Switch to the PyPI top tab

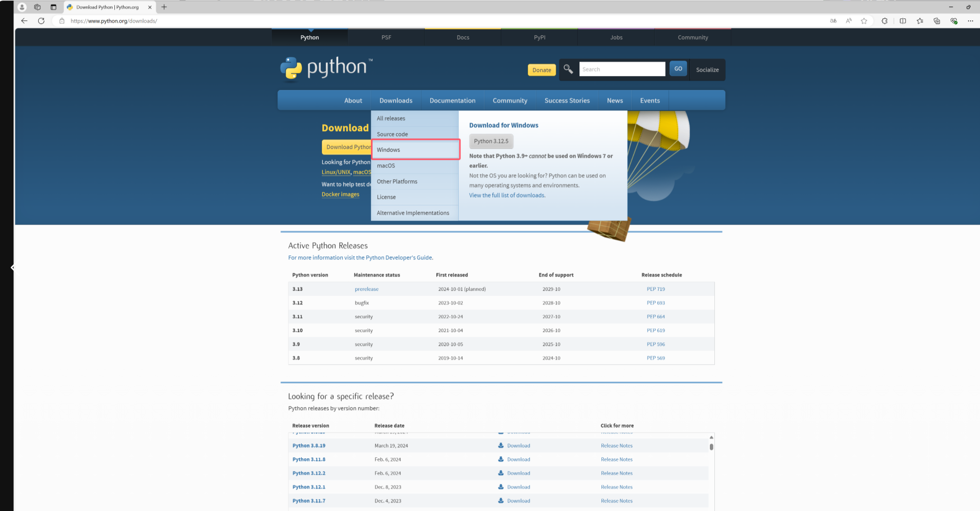point(539,37)
